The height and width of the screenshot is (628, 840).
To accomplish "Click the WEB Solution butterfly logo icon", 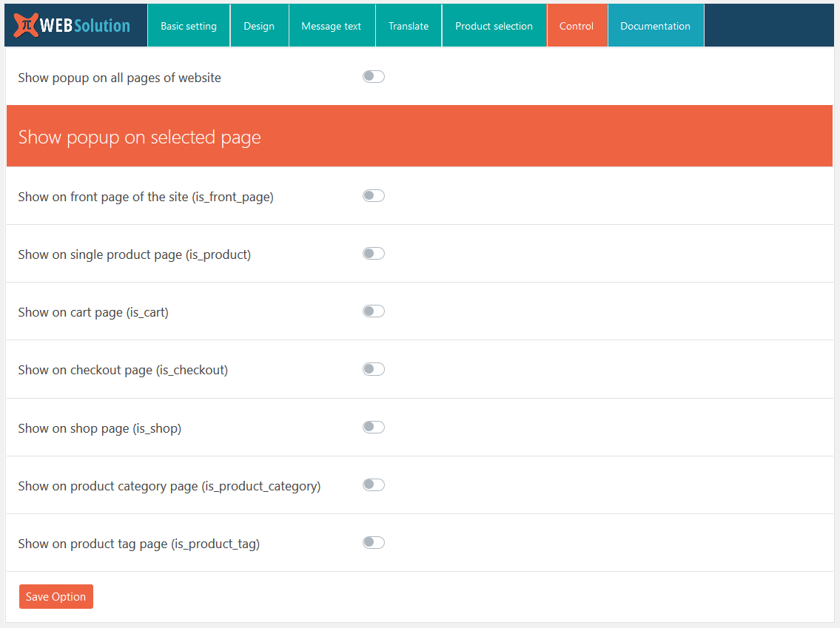I will pyautogui.click(x=25, y=25).
